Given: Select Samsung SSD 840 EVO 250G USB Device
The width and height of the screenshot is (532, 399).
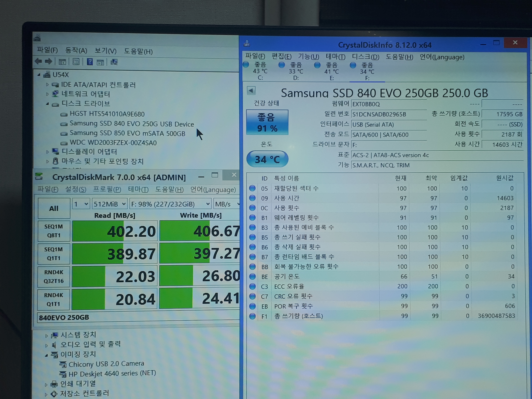Looking at the screenshot, I should pyautogui.click(x=132, y=124).
